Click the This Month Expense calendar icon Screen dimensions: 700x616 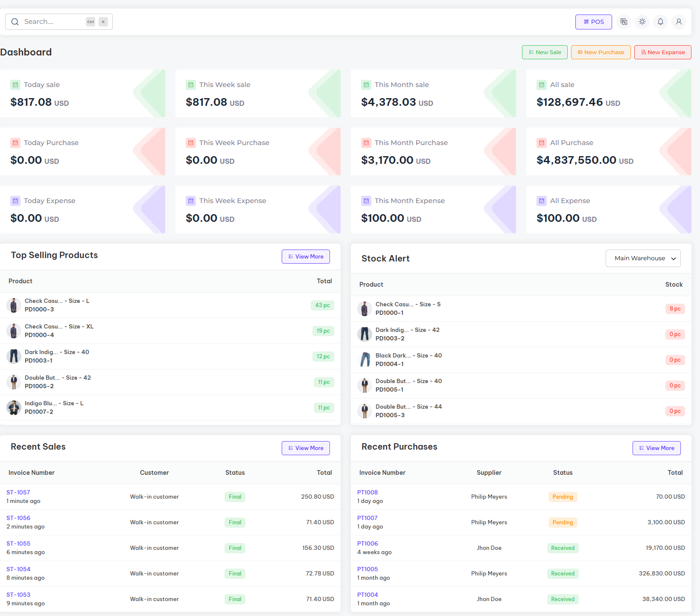click(x=366, y=201)
